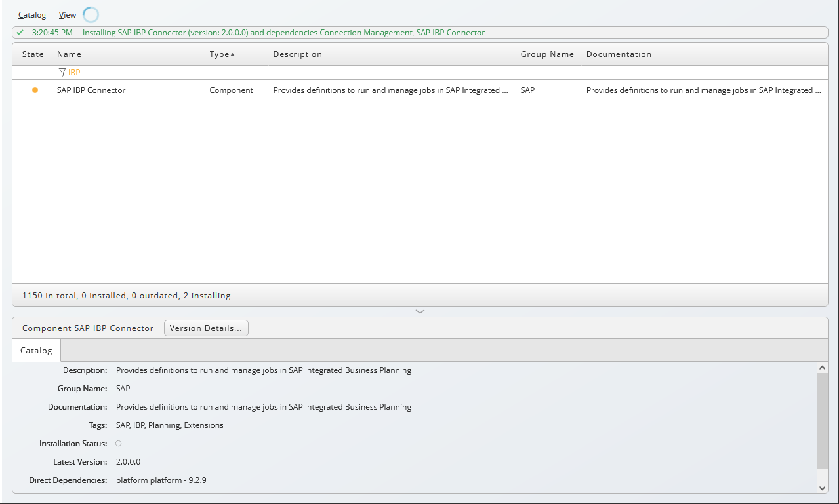The image size is (839, 504).
Task: Click the SAP group name cell
Action: pyautogui.click(x=527, y=90)
